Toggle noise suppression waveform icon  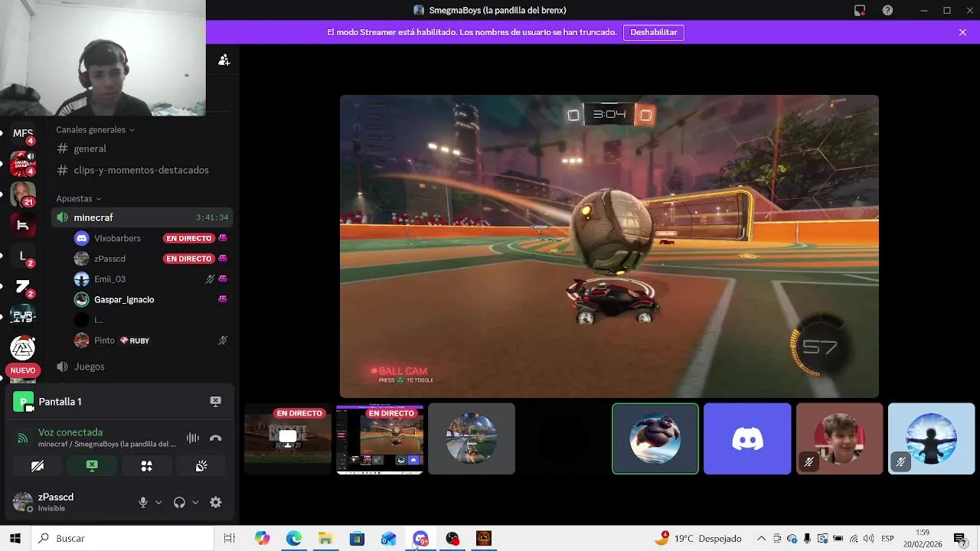pyautogui.click(x=192, y=439)
